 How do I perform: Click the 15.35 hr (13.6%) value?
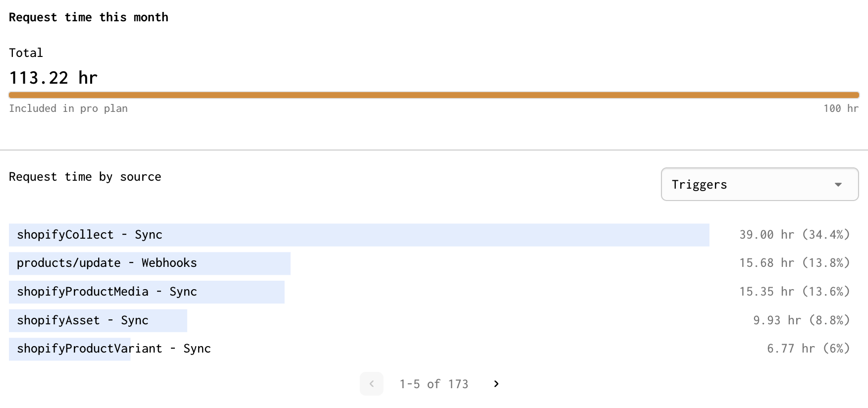click(x=795, y=292)
